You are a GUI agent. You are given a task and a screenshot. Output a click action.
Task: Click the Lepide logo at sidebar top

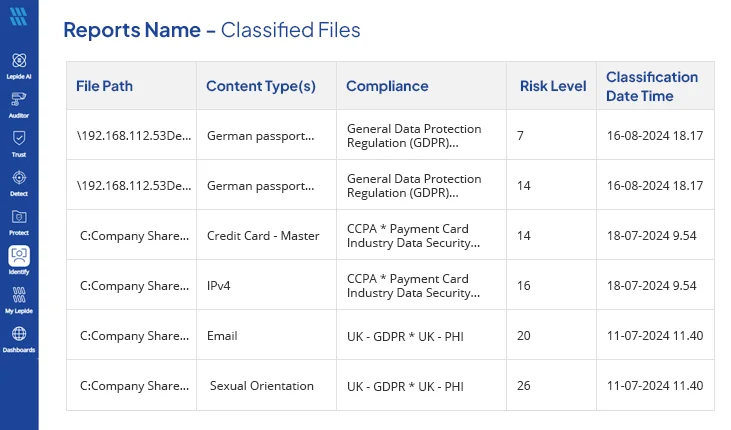[18, 17]
